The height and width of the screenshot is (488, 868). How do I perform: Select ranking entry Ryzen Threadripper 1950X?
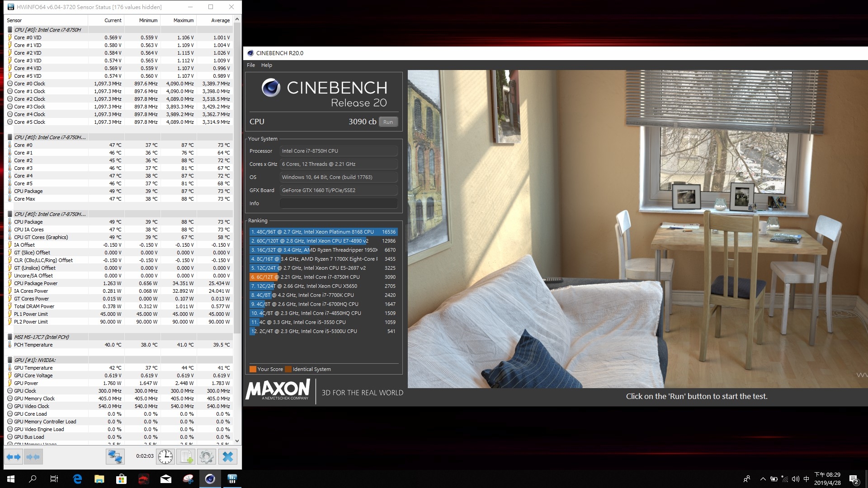point(324,250)
